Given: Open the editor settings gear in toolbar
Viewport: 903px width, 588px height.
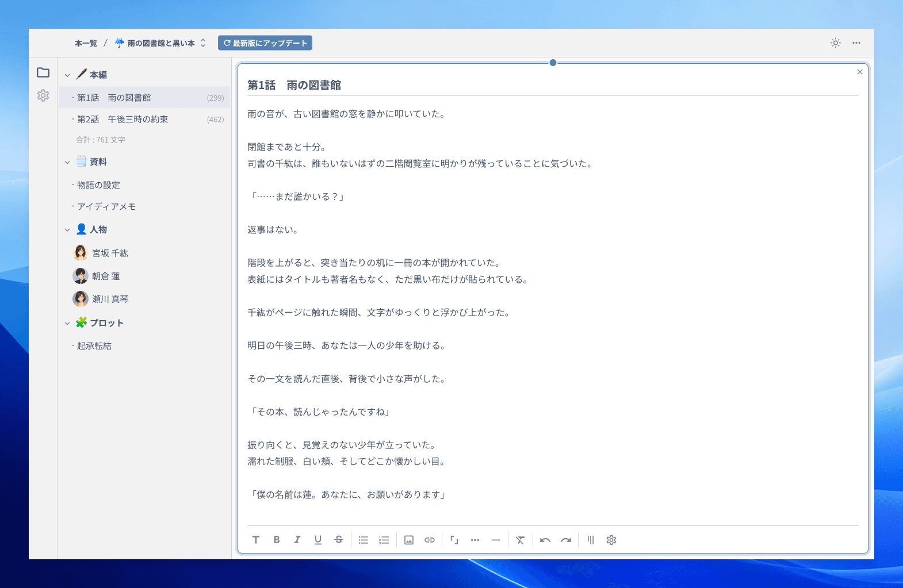Looking at the screenshot, I should tap(611, 540).
